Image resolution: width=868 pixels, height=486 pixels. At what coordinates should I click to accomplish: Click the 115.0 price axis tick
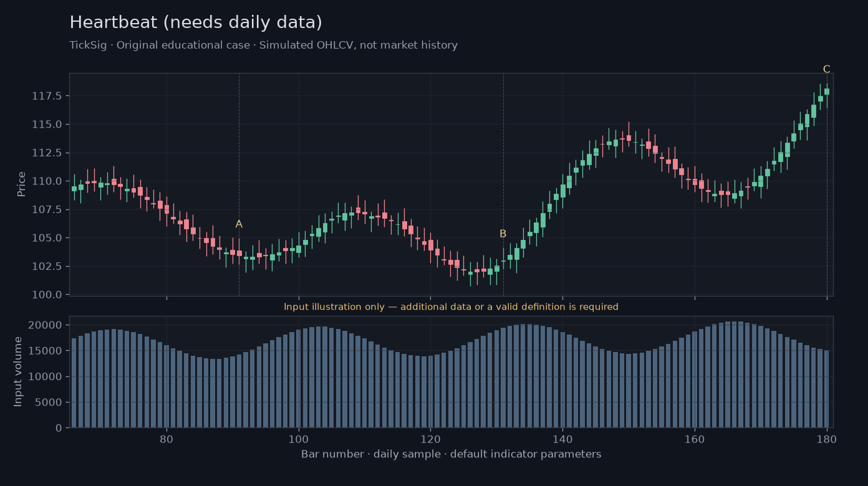(x=47, y=125)
